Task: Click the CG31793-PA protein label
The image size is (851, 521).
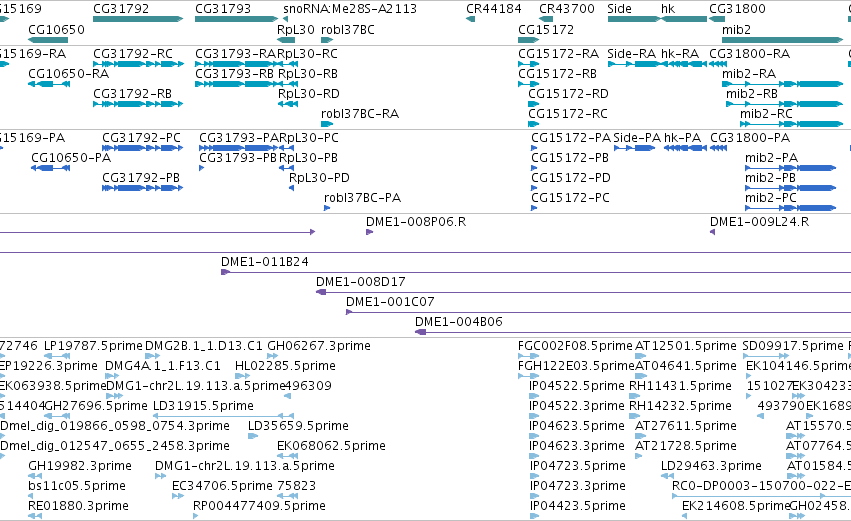Action: [x=239, y=138]
